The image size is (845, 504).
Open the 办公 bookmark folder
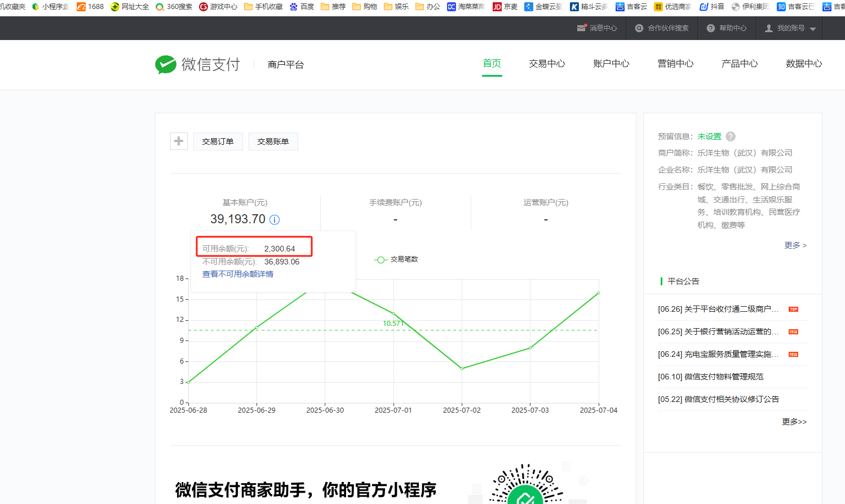pyautogui.click(x=428, y=7)
